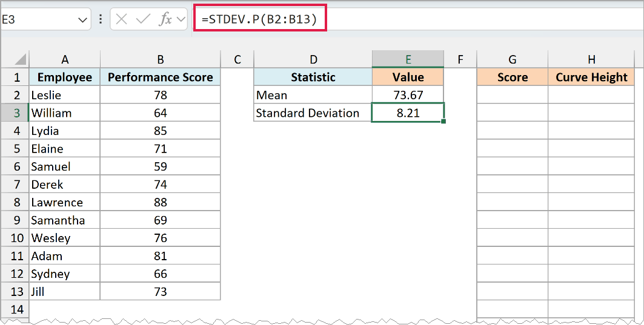Open the Name Box dropdown arrow
Viewport: 644px width, 325px height.
click(82, 20)
